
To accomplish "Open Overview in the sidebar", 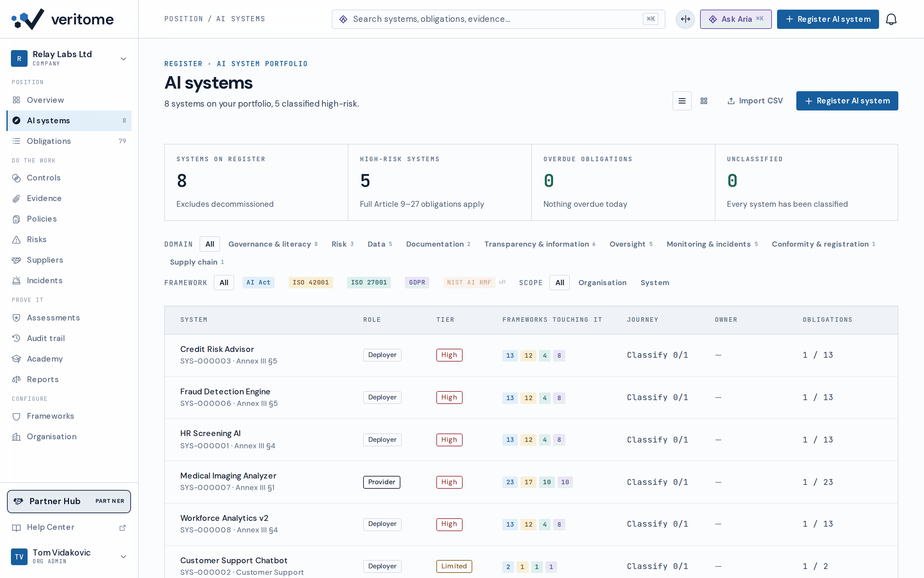I will [x=69, y=100].
